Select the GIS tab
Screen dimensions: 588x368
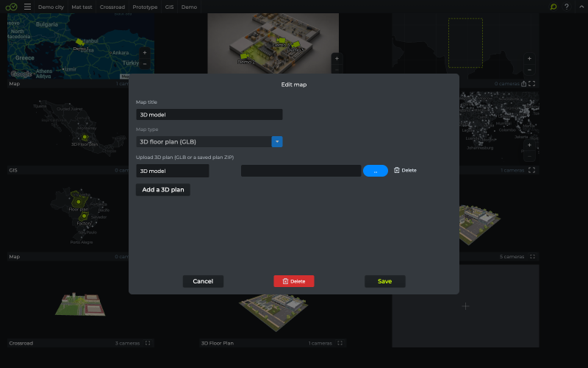pyautogui.click(x=169, y=7)
